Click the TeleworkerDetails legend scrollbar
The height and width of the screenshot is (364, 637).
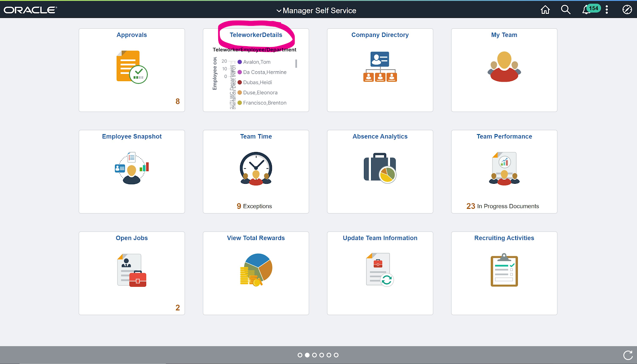point(296,64)
